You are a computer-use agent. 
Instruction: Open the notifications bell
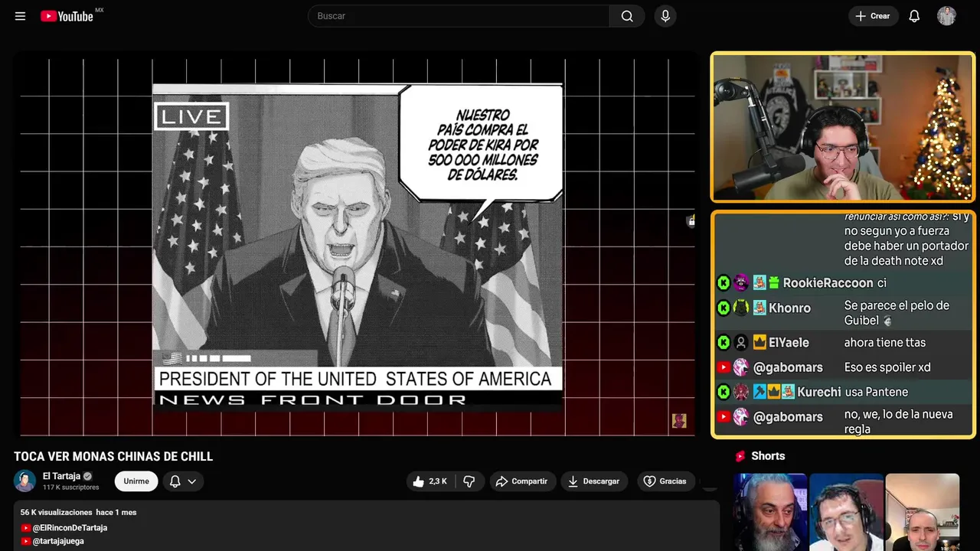coord(914,16)
